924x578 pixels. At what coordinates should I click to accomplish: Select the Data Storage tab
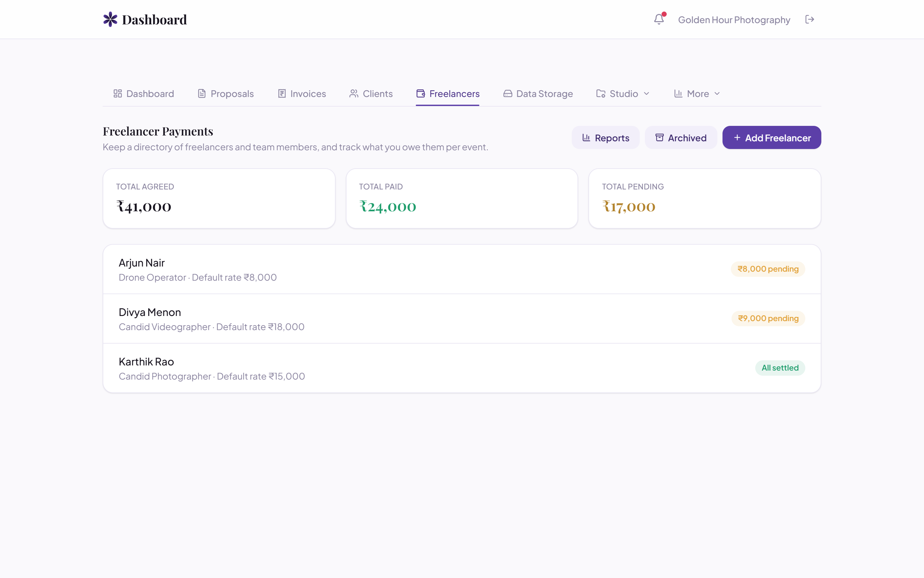[538, 94]
